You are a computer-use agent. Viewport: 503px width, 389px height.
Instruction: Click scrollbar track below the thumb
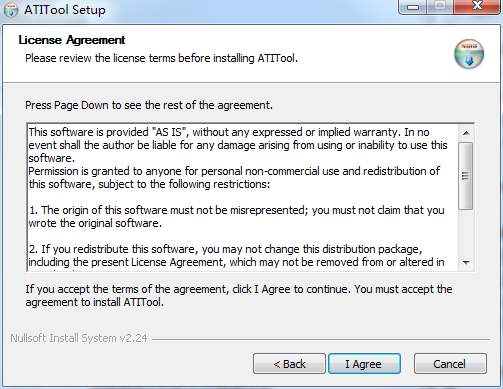click(x=466, y=232)
